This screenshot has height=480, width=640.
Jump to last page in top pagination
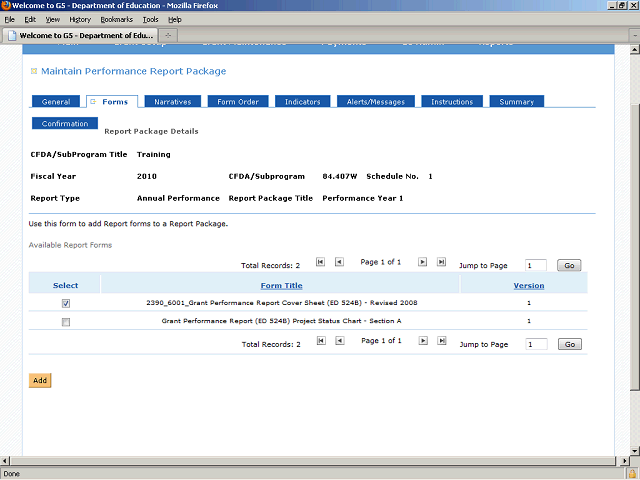point(442,262)
